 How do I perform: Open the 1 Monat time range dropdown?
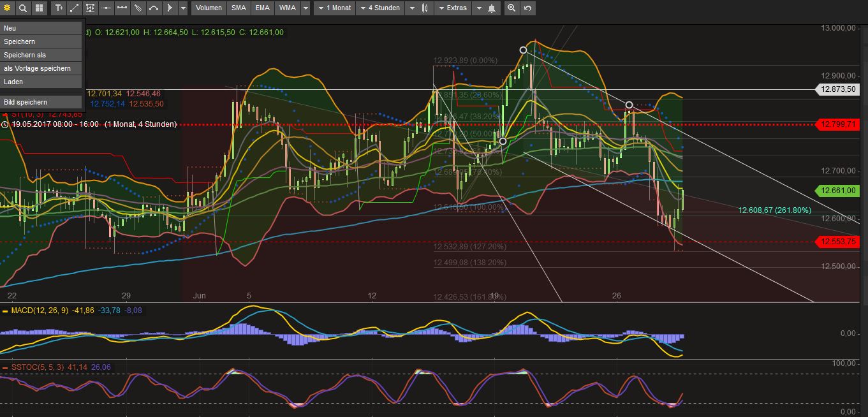334,8
